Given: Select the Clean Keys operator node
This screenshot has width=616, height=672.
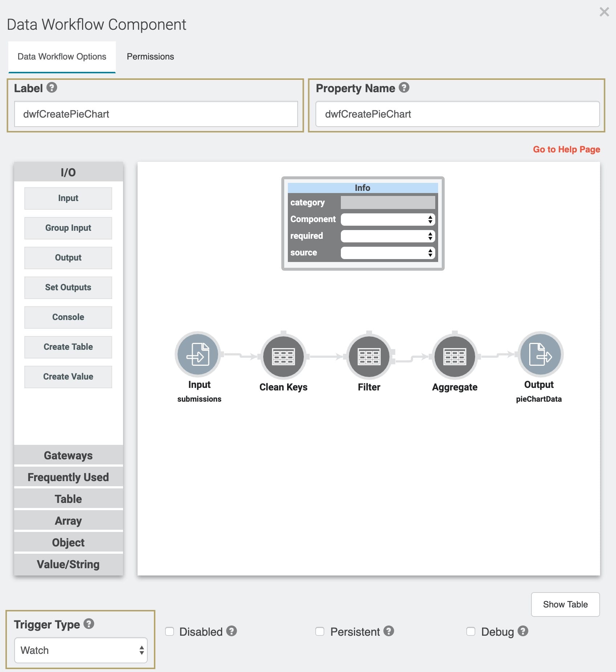Looking at the screenshot, I should [x=283, y=357].
